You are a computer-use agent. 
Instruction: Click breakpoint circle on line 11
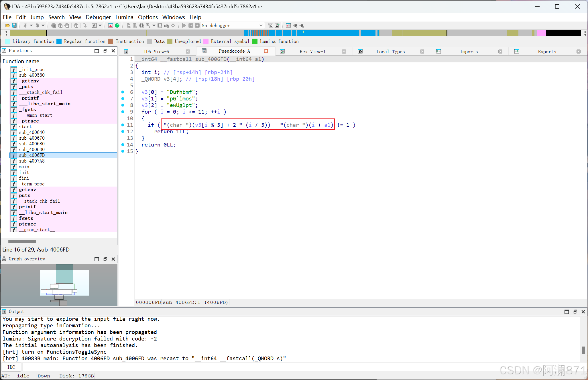(123, 125)
